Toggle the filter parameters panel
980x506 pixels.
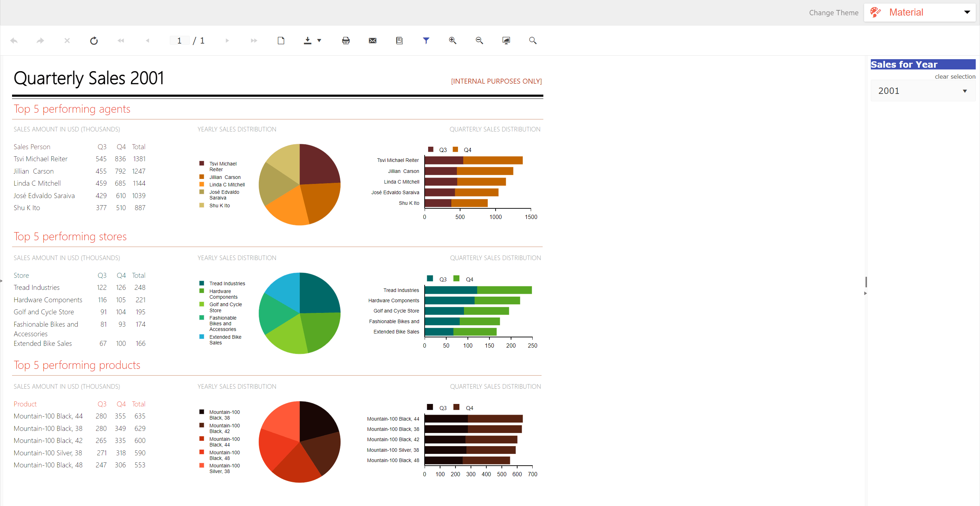(426, 40)
